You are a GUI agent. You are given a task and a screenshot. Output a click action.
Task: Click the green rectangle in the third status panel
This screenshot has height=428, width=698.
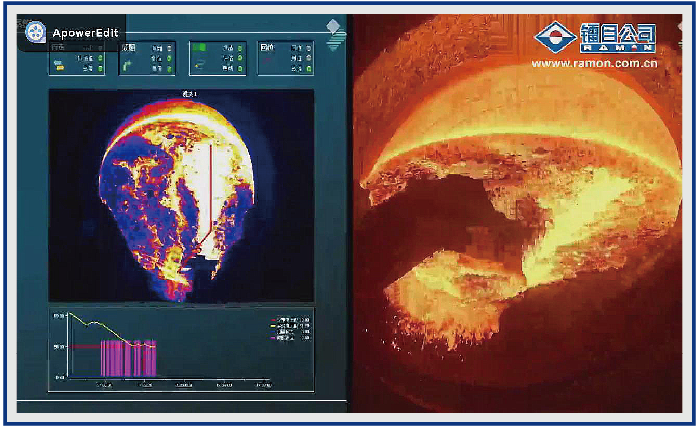pos(200,46)
